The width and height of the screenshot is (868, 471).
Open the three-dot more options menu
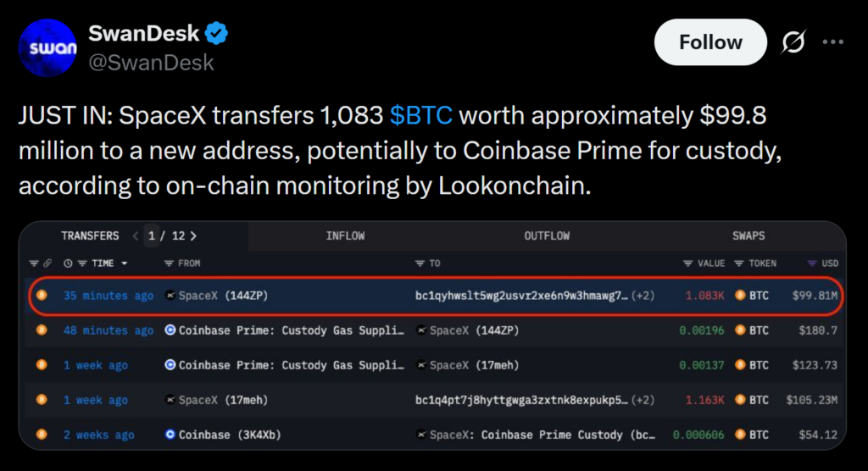[x=833, y=42]
